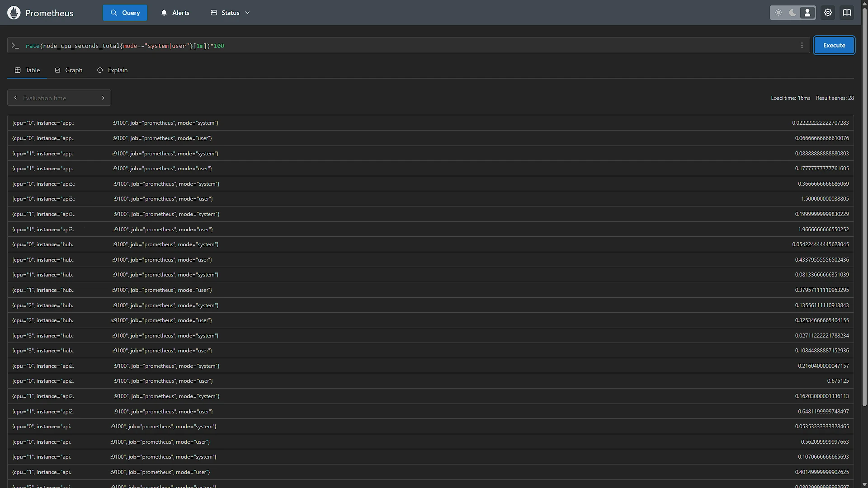Screen dimensions: 868x488
Task: Switch to the Explain tab
Action: (112, 70)
